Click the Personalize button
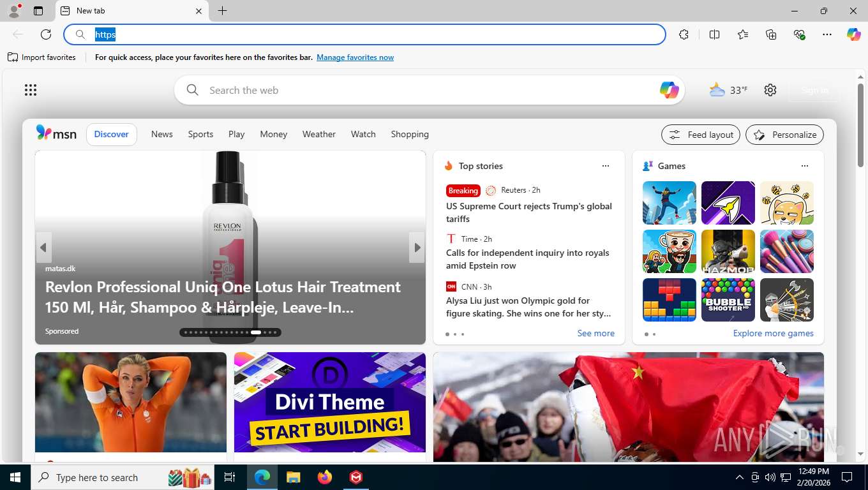This screenshot has height=490, width=868. point(785,135)
